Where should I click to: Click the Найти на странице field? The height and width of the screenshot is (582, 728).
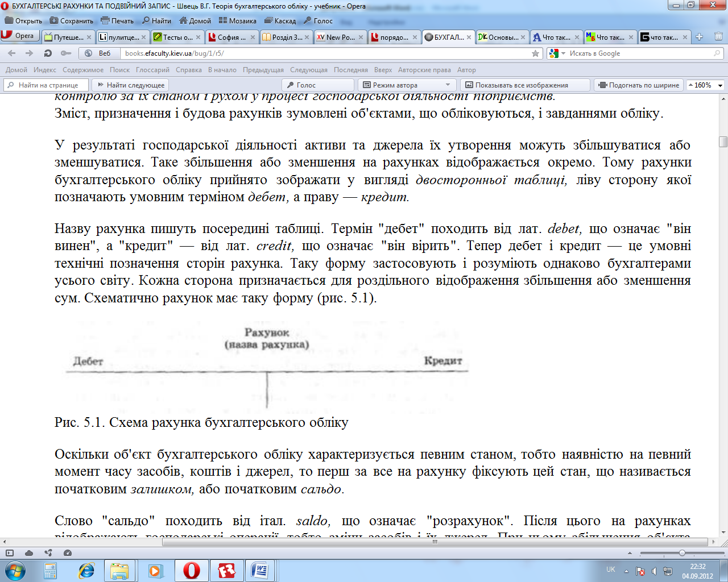point(47,85)
